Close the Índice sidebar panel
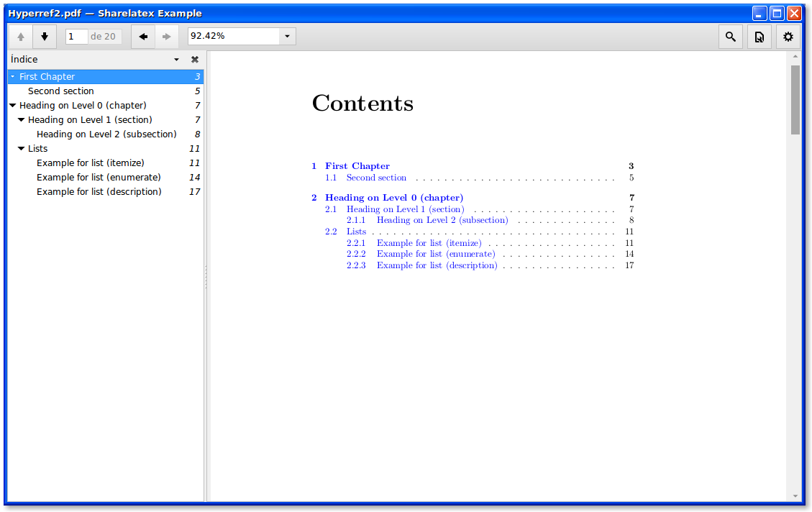Image resolution: width=812 pixels, height=512 pixels. (195, 60)
